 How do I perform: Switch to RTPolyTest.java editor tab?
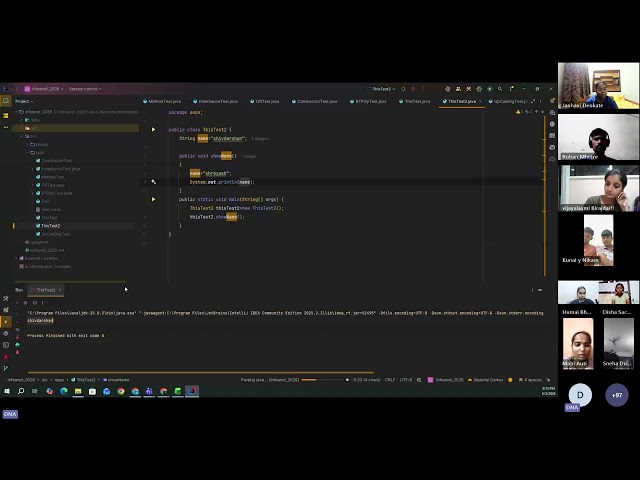point(368,101)
